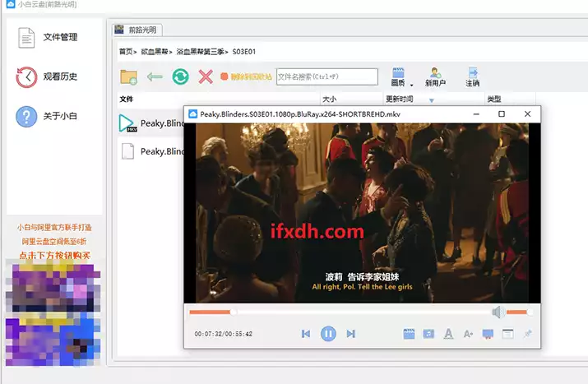Image resolution: width=588 pixels, height=384 pixels.
Task: Click S03E01 in the breadcrumb
Action: point(243,52)
